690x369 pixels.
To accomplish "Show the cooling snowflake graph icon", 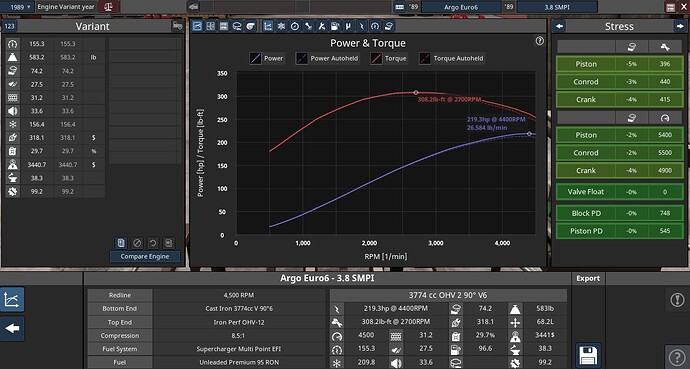I will tap(281, 26).
